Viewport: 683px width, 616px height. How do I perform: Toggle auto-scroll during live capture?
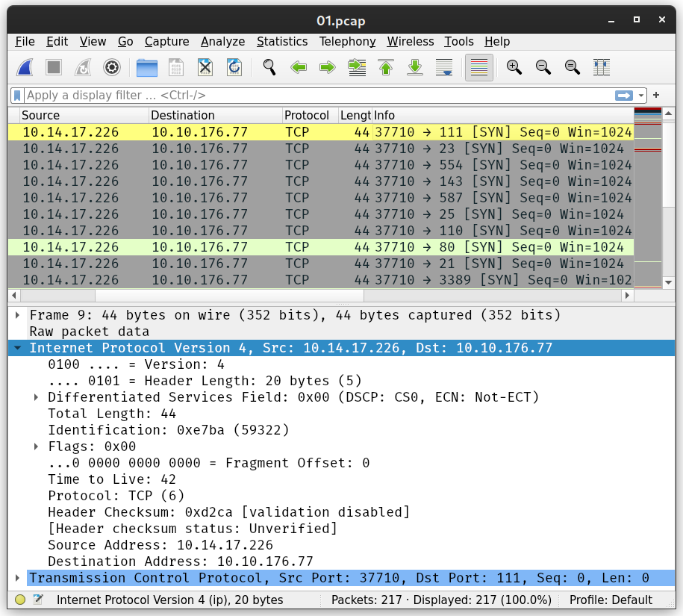(444, 68)
